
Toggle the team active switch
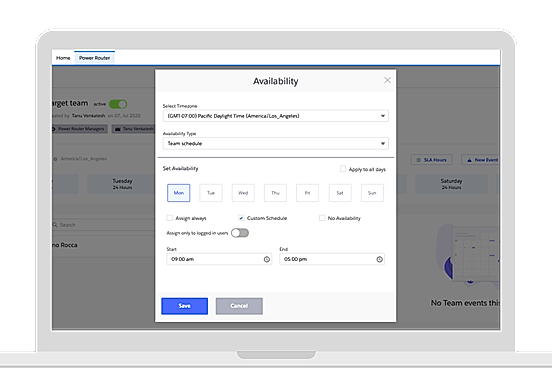[x=118, y=104]
